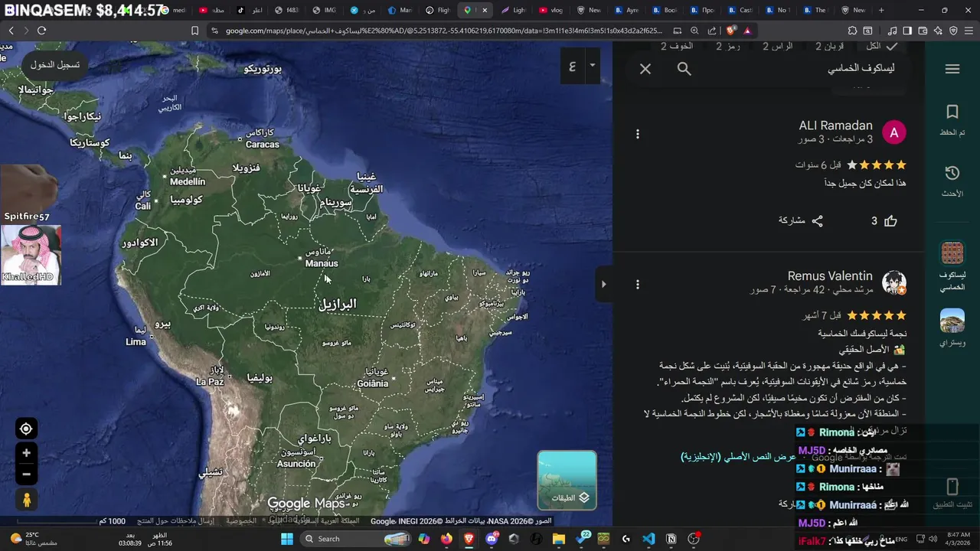Open the Windows Start menu
Viewport: 980px width, 551px height.
286,539
